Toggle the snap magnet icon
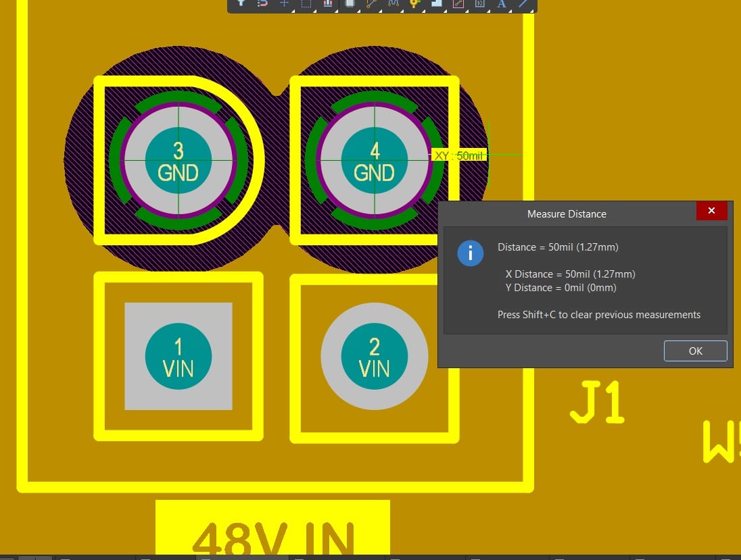The height and width of the screenshot is (560, 741). point(262,3)
